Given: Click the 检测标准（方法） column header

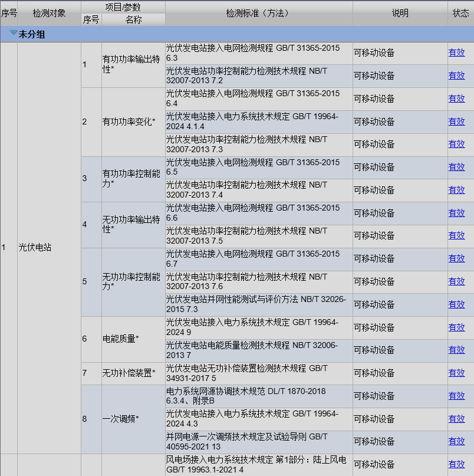Looking at the screenshot, I should [x=258, y=13].
